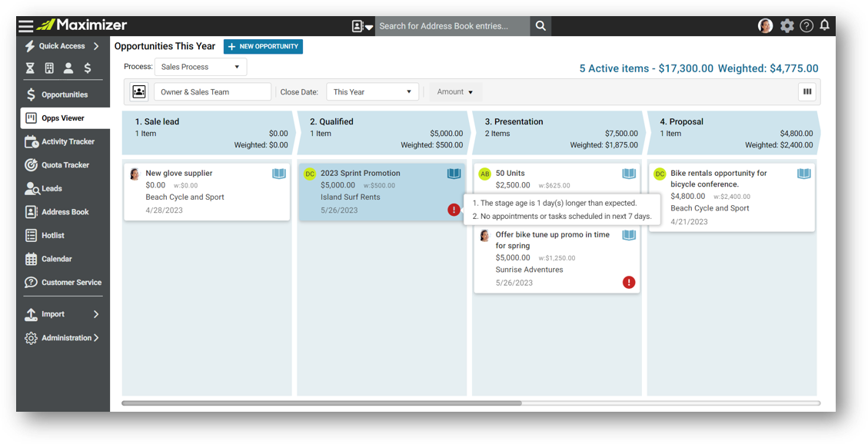Screen dimensions: 868x444
Task: Open the This Year close date dropdown
Action: coord(373,91)
